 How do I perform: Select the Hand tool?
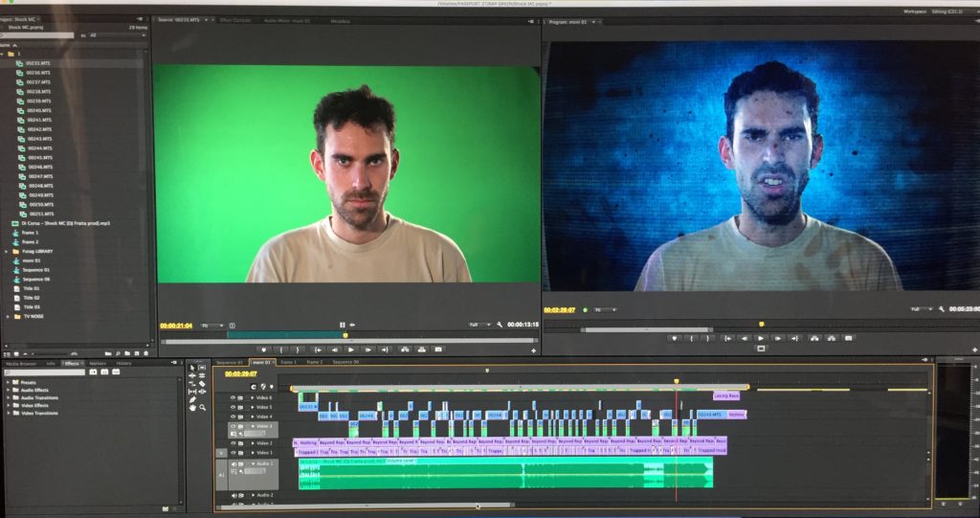click(x=192, y=408)
